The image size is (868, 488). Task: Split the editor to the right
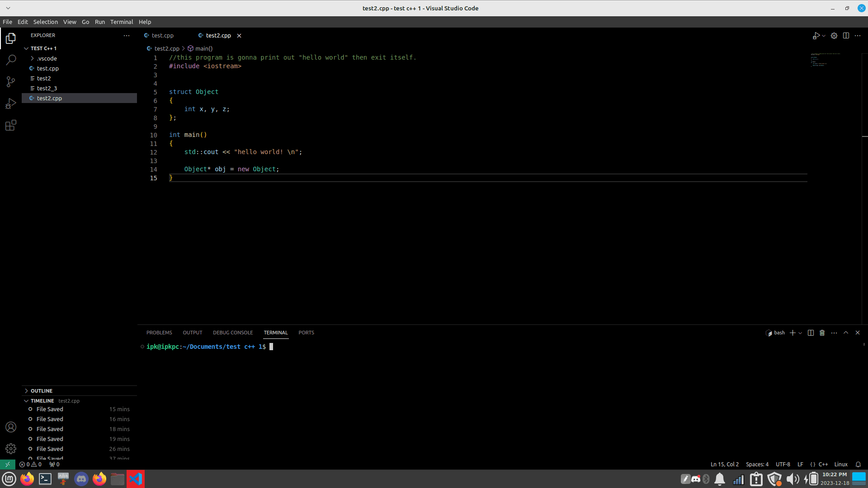tap(846, 36)
